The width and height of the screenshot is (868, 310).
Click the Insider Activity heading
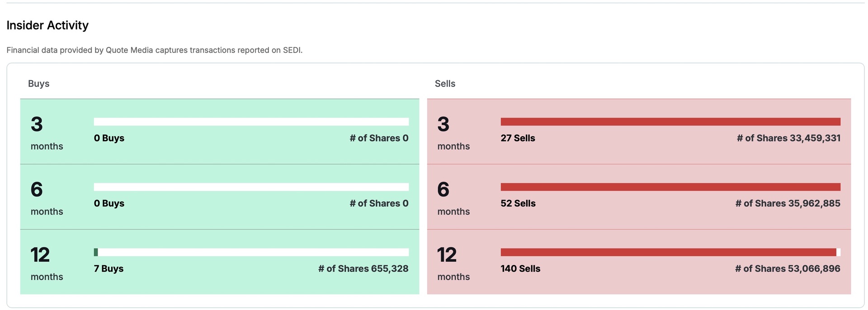[47, 25]
